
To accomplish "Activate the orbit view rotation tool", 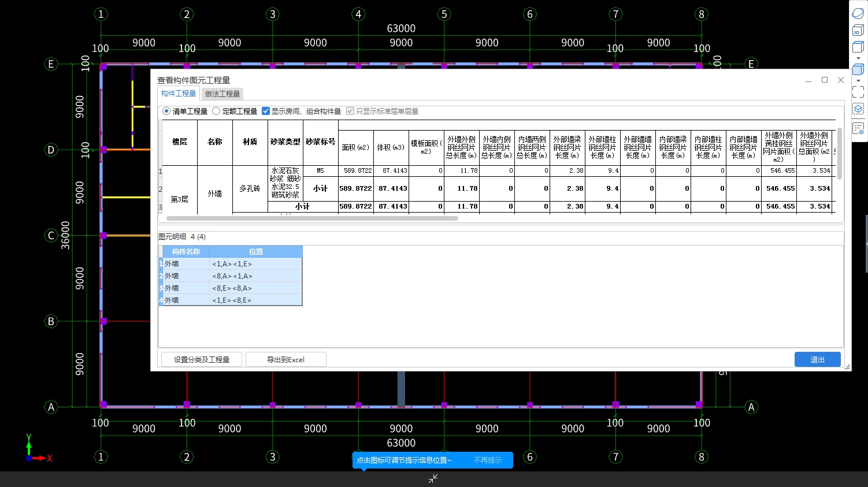I will 858,13.
